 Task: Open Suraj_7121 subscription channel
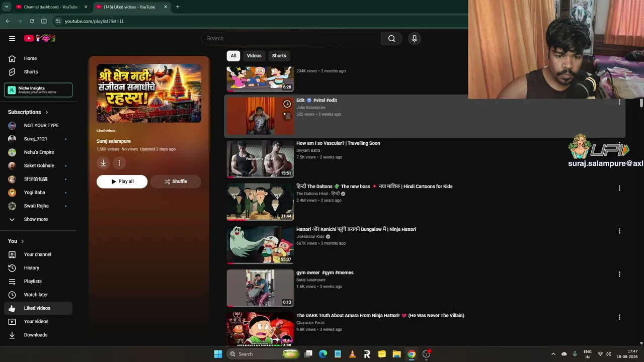(38, 139)
